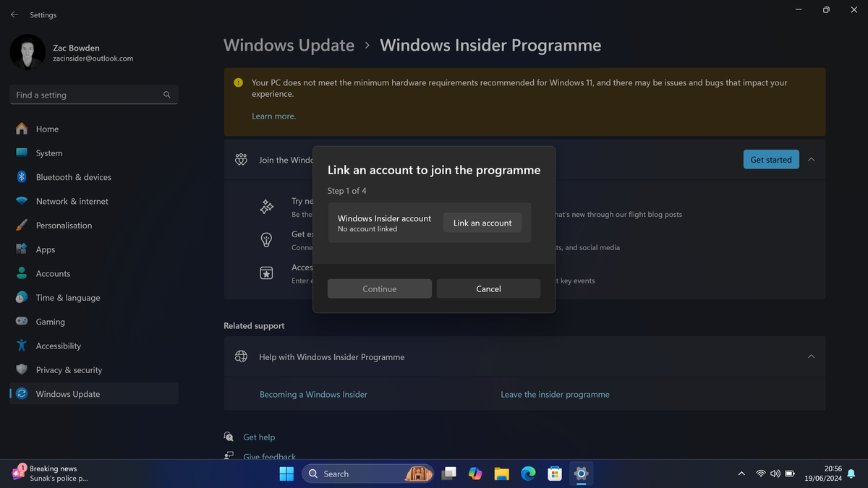Open Task View from the taskbar
This screenshot has height=488, width=868.
tap(448, 474)
